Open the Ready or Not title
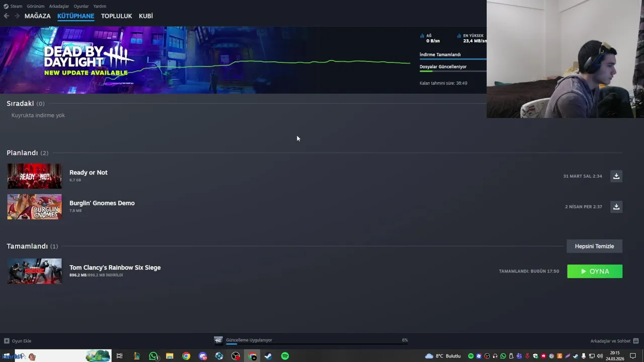The height and width of the screenshot is (362, 644). (x=89, y=172)
